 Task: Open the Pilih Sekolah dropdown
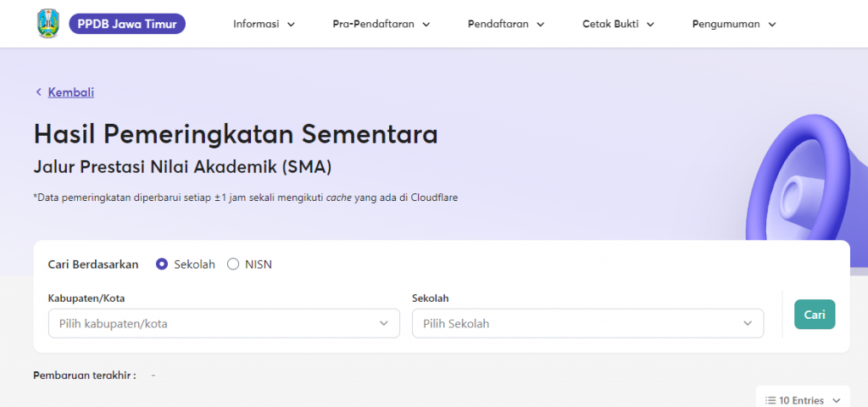coord(588,323)
